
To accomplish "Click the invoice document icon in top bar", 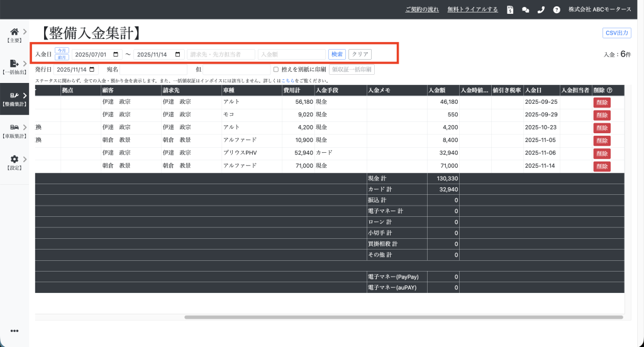I will point(509,9).
